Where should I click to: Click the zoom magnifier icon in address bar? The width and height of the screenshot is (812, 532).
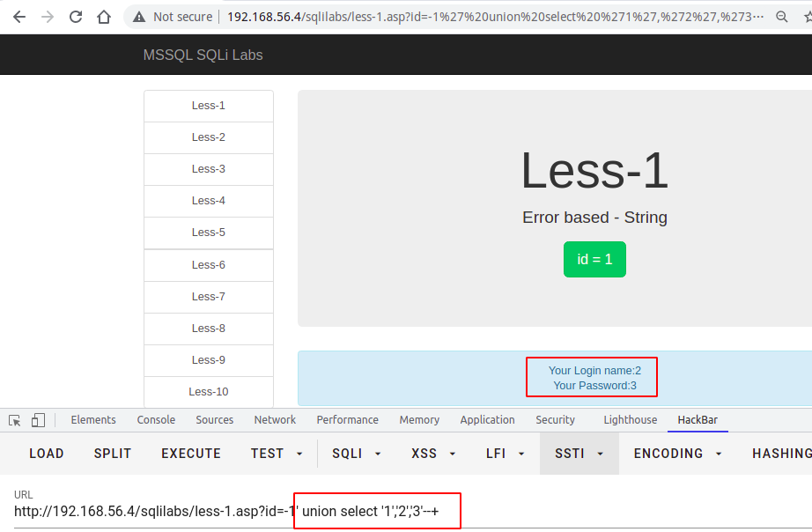[x=782, y=17]
